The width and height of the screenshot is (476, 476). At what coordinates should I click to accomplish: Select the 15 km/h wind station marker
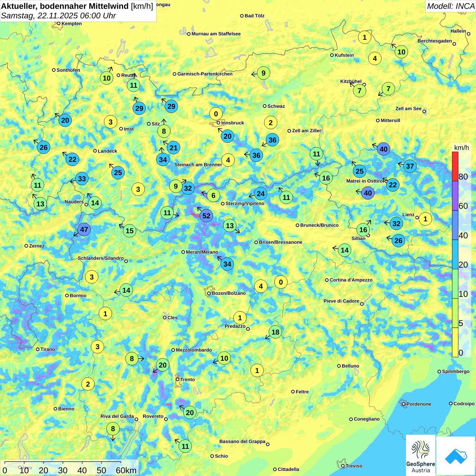130,231
